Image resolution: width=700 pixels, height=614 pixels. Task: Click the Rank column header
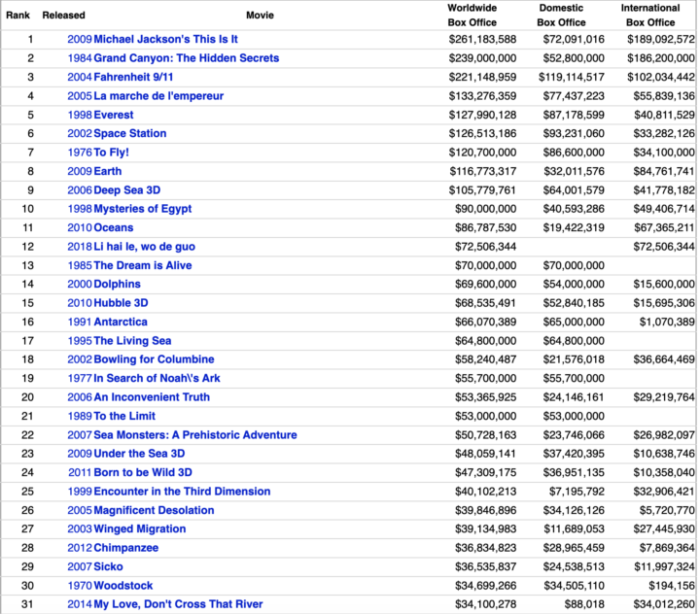tap(17, 16)
